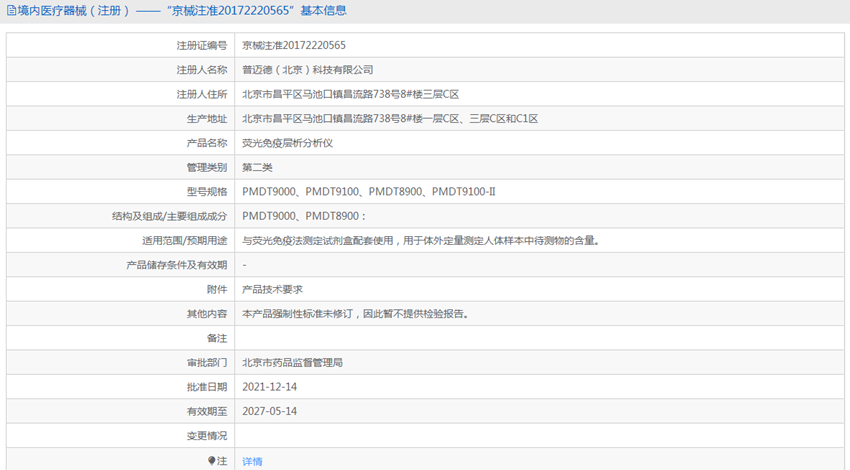The height and width of the screenshot is (470, 850).
Task: Click the 其他内容 label
Action: click(x=207, y=314)
